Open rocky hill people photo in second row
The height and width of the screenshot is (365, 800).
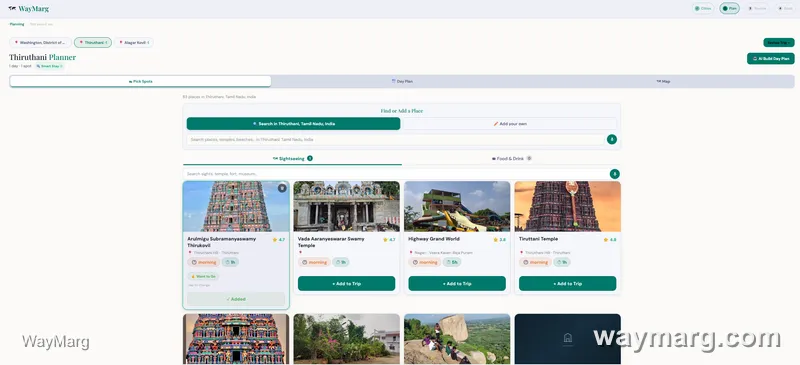point(457,339)
